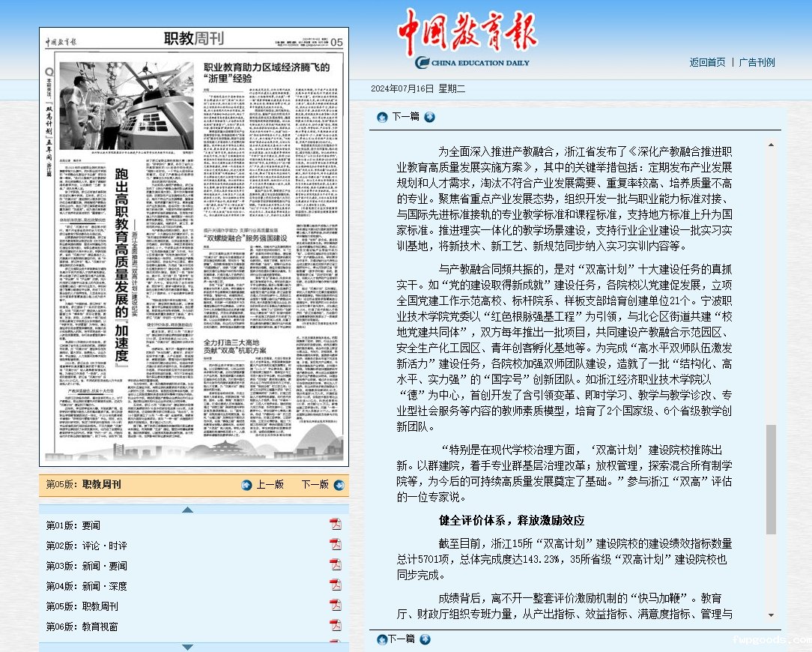812x652 pixels.
Task: Select 第03版：新闻·要闻 in the edition list
Action: point(87,566)
